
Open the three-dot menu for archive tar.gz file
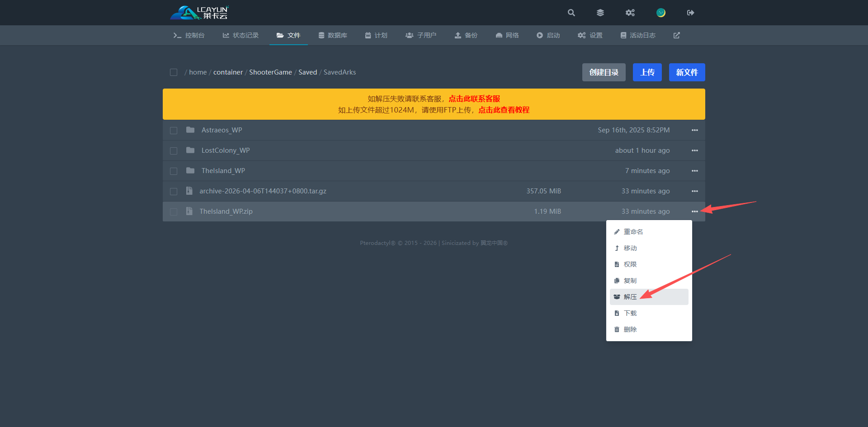click(x=695, y=191)
